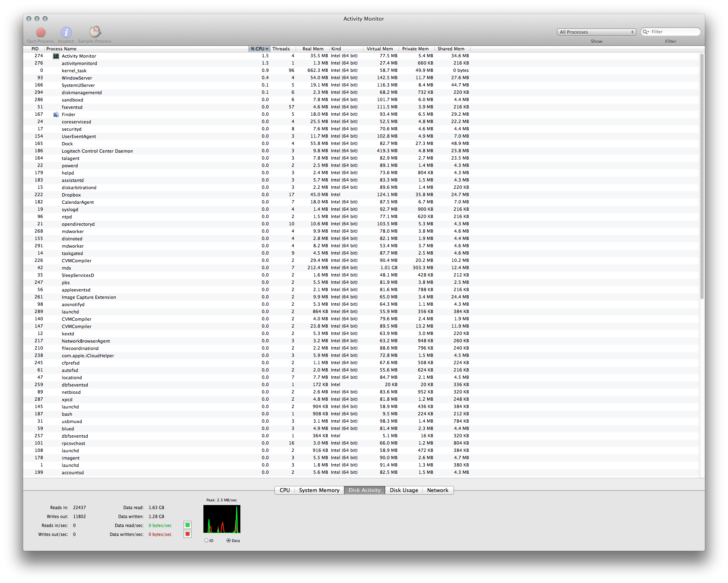Select the talagent process row
The height and width of the screenshot is (583, 728).
(x=361, y=158)
